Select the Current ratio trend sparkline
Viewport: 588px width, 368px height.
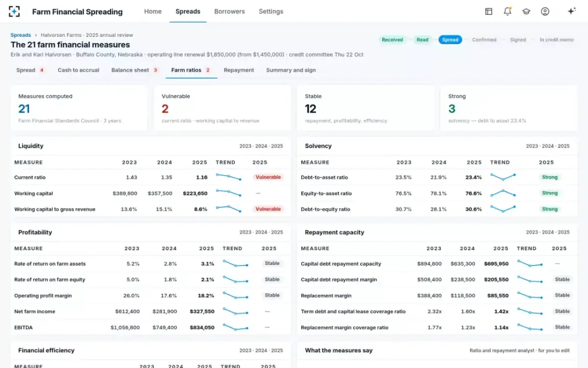[x=228, y=177]
